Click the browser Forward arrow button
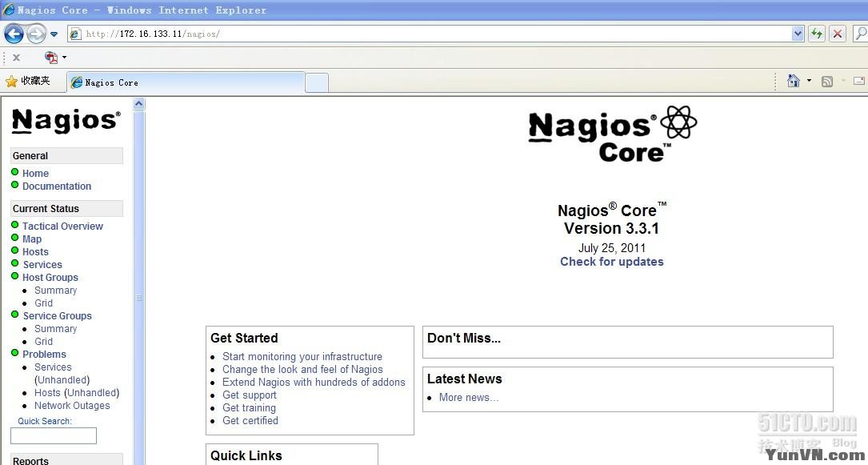This screenshot has width=868, height=465. pyautogui.click(x=37, y=34)
